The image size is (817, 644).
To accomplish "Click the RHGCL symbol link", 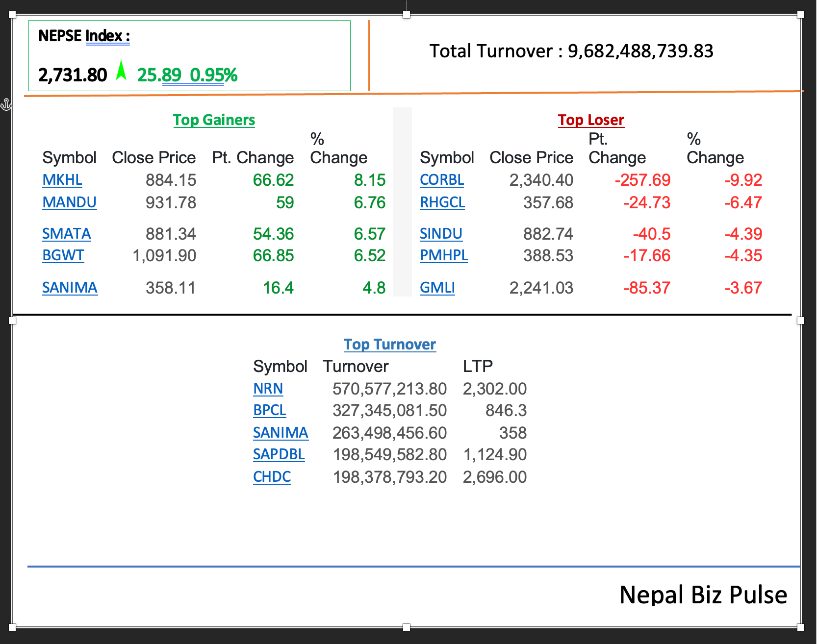I will click(x=442, y=202).
